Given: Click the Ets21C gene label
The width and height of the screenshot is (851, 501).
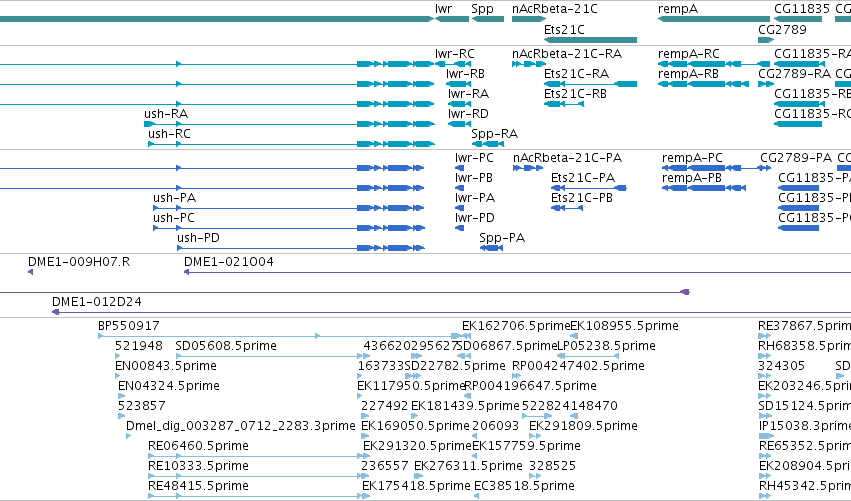Looking at the screenshot, I should pyautogui.click(x=564, y=30).
